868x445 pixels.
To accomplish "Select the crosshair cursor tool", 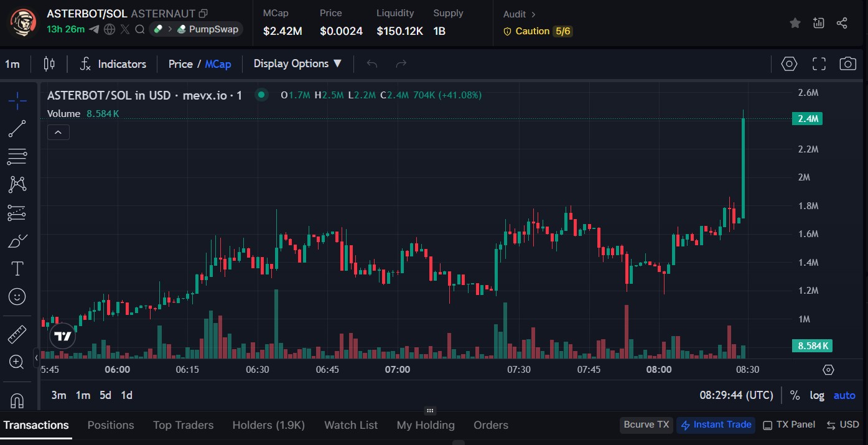I will point(17,100).
